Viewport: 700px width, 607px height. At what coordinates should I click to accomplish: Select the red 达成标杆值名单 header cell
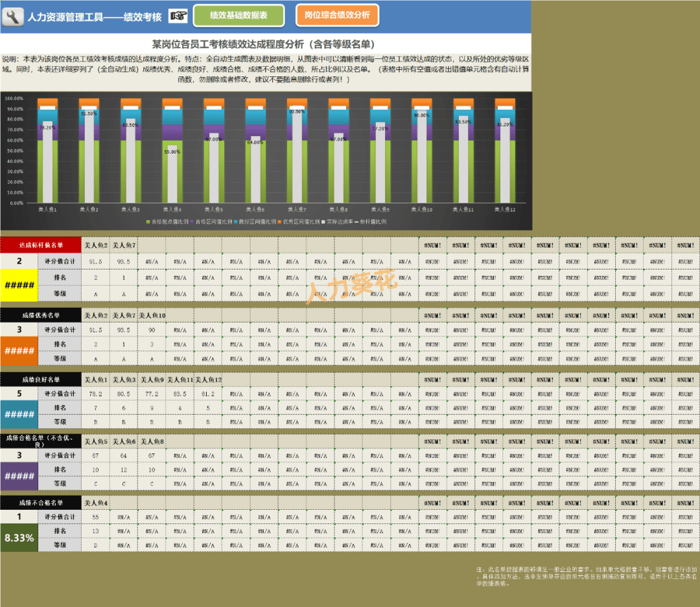(41, 245)
